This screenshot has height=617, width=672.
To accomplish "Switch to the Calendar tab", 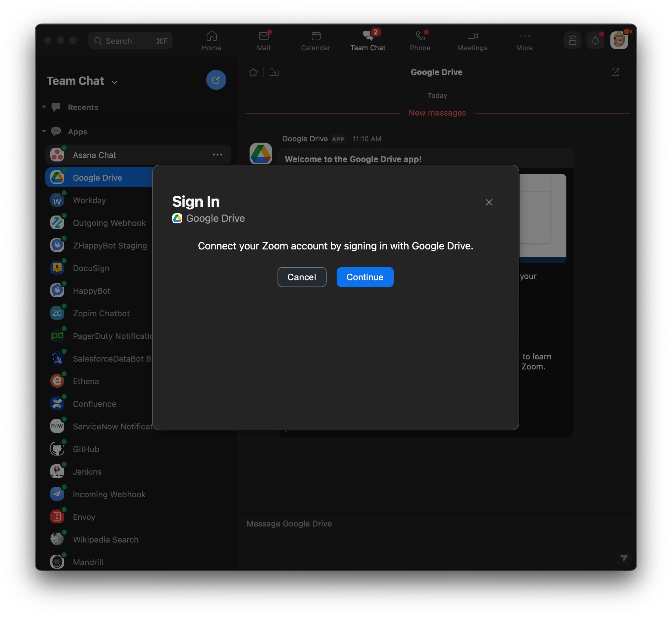I will [x=315, y=41].
